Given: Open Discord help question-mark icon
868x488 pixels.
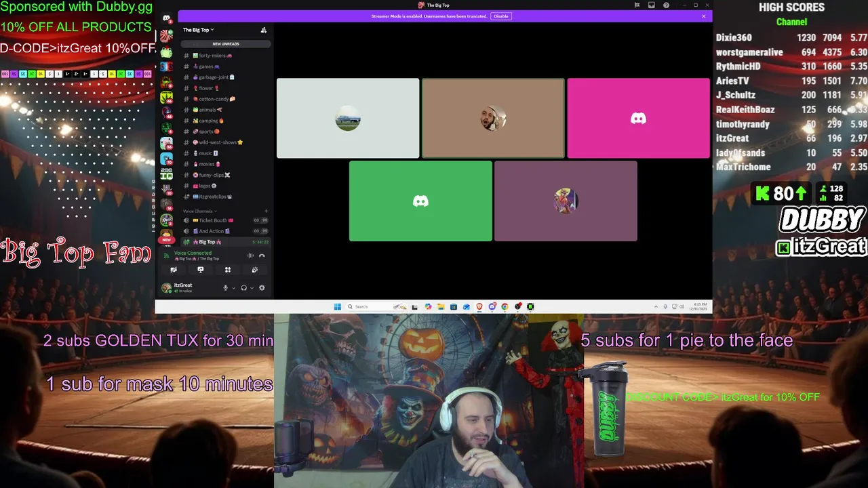Looking at the screenshot, I should coord(667,5).
